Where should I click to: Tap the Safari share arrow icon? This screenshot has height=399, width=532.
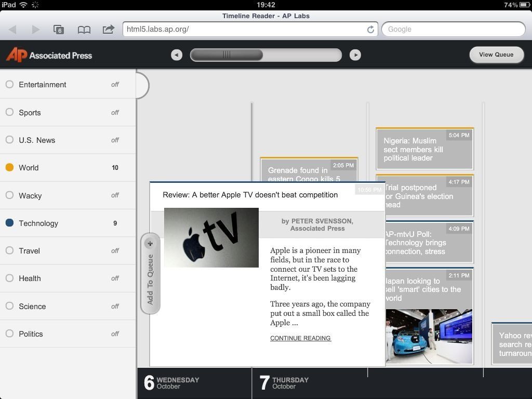[x=108, y=30]
